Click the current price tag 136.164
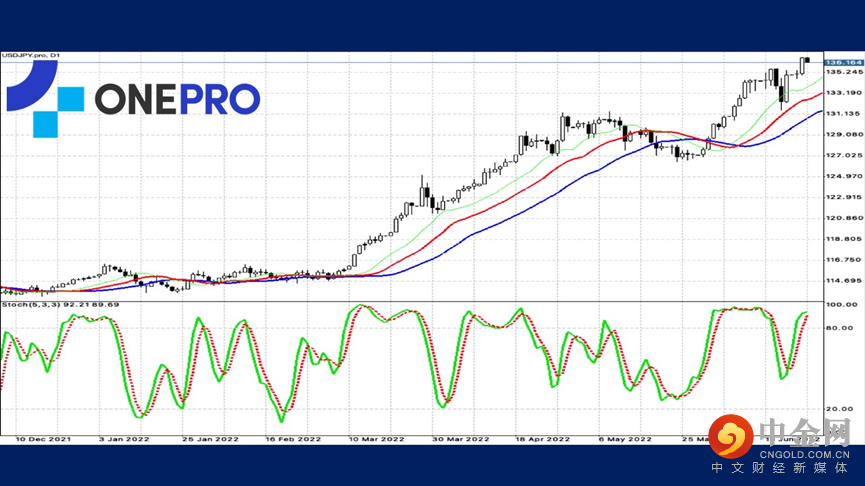 point(843,63)
